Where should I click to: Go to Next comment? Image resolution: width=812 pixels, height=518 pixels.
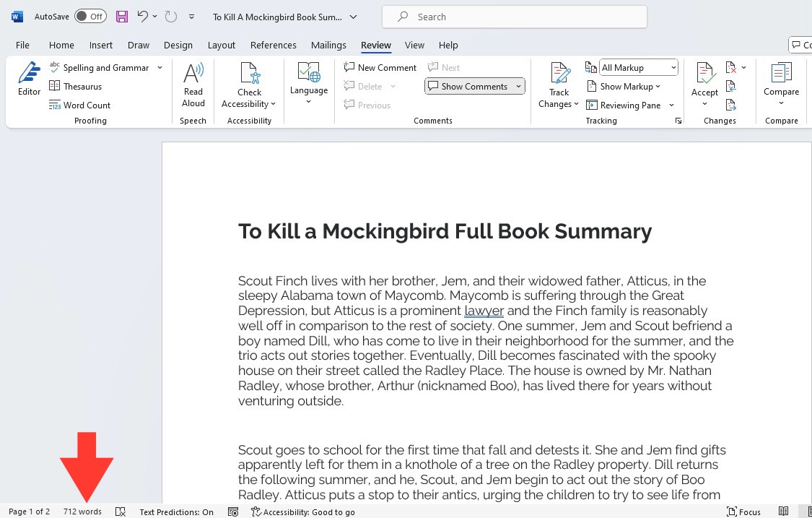444,67
